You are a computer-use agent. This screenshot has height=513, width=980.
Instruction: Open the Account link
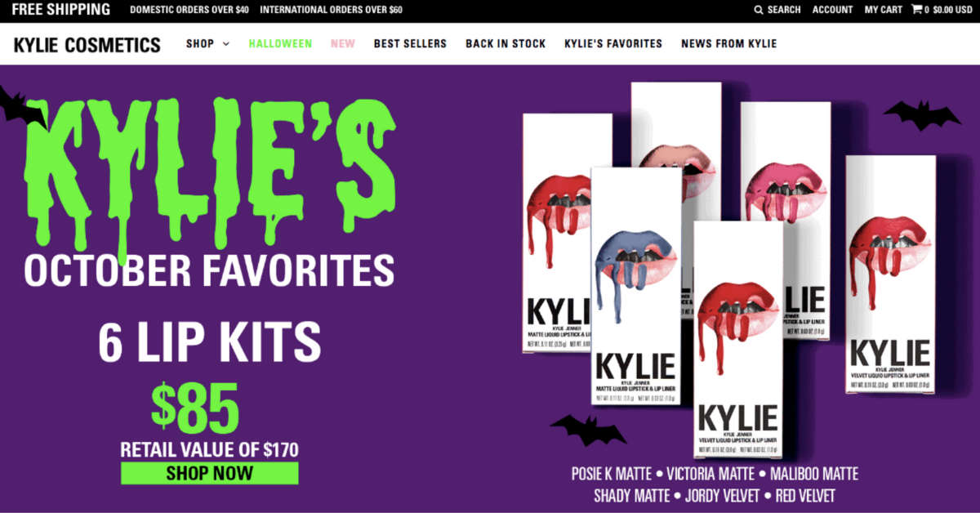point(832,10)
